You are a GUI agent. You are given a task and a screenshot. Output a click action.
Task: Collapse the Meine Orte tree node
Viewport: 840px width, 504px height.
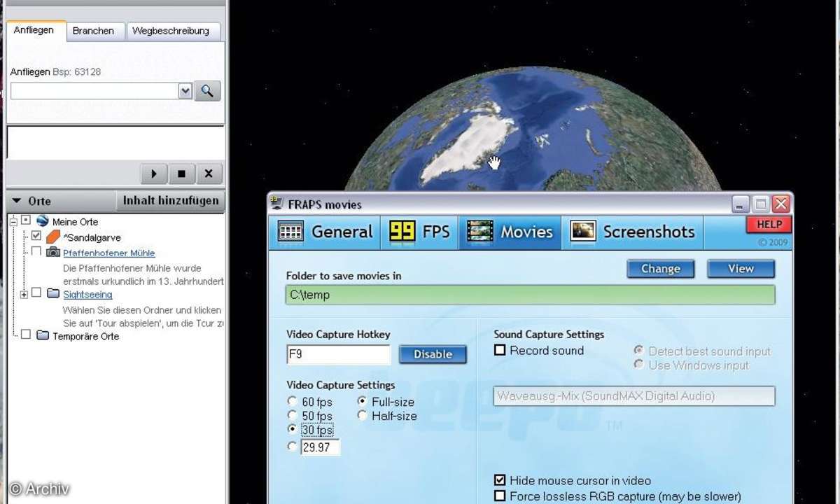point(13,220)
